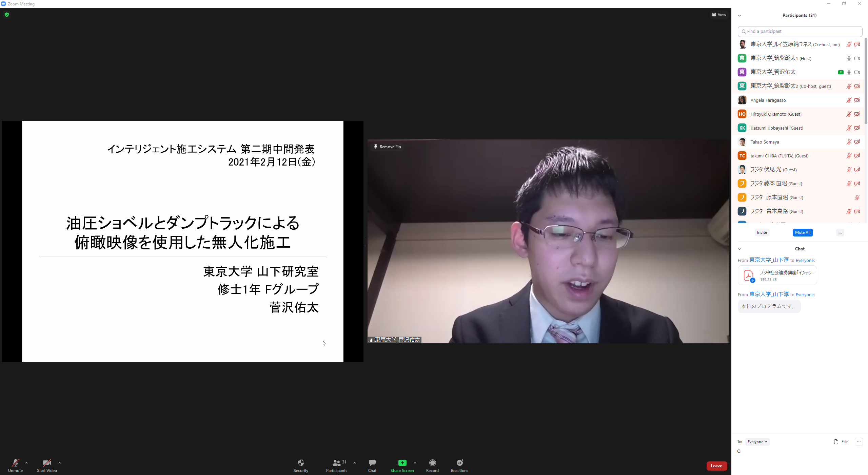The width and height of the screenshot is (868, 475).
Task: Toggle Start Video button
Action: coord(47,465)
